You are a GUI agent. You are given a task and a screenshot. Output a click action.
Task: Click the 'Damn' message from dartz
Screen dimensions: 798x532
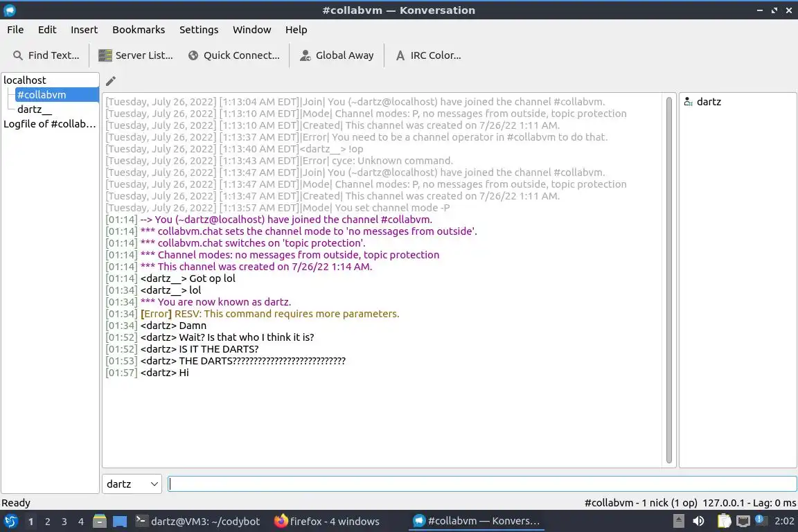[157, 326]
